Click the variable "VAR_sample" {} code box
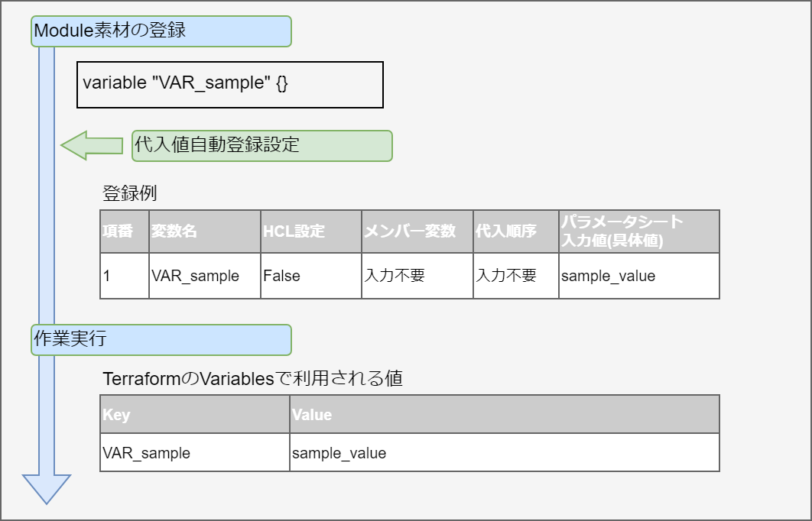Image resolution: width=812 pixels, height=521 pixels. point(229,84)
